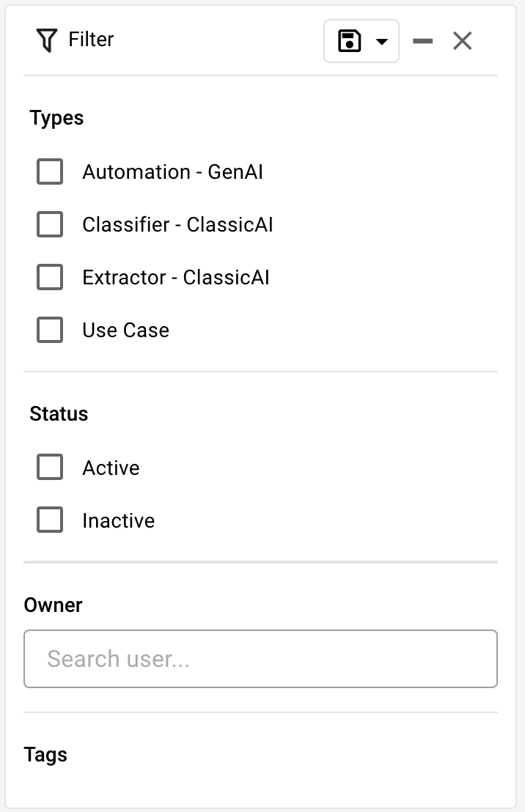
Task: Click the Active label text
Action: (x=111, y=468)
